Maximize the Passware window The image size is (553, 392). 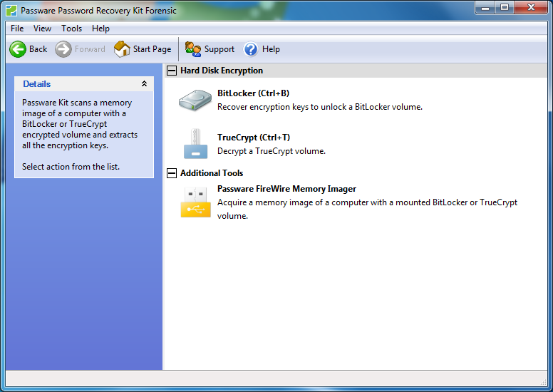505,8
